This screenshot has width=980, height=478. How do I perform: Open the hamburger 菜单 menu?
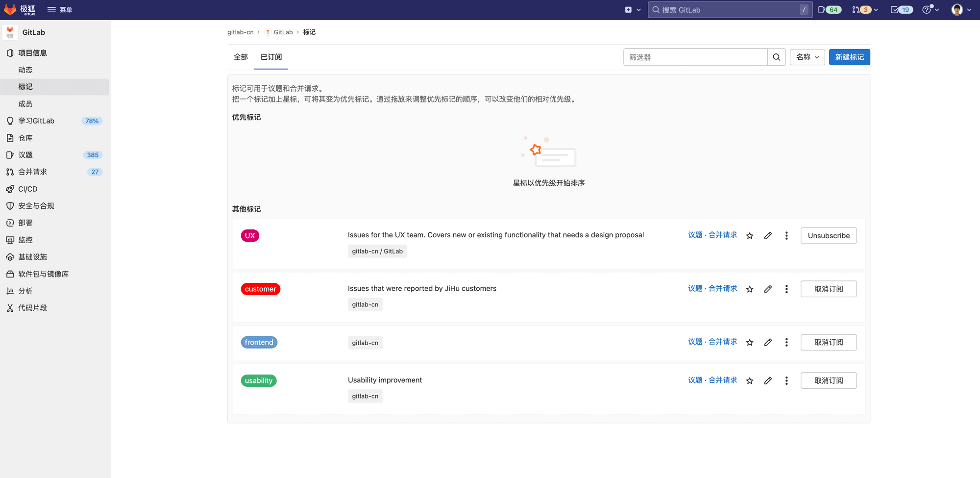point(60,10)
